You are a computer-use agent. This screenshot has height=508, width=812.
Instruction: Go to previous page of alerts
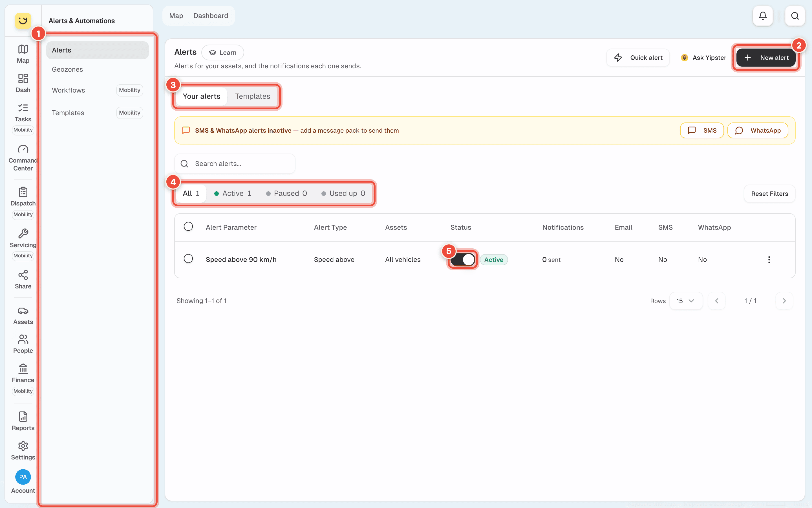click(716, 301)
